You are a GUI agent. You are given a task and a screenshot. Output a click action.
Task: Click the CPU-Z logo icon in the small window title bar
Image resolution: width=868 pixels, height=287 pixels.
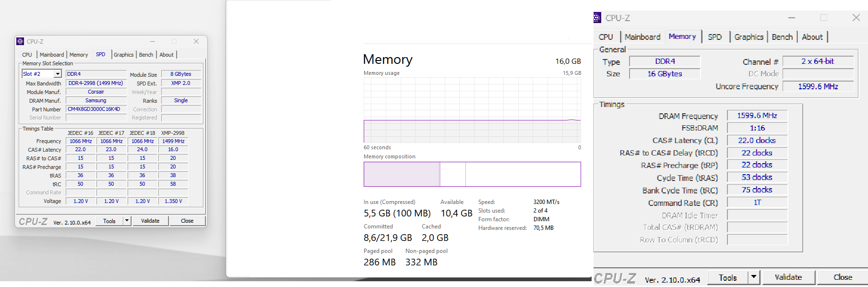[20, 41]
